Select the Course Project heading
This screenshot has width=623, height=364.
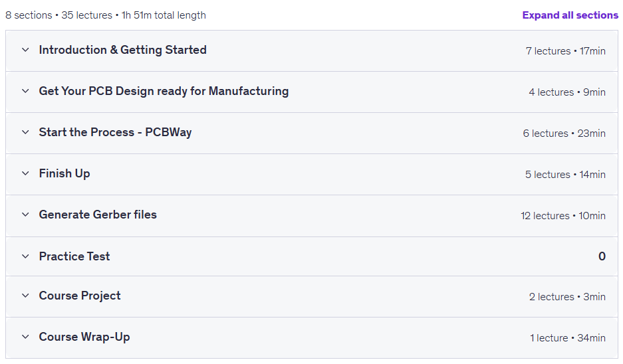(x=80, y=296)
